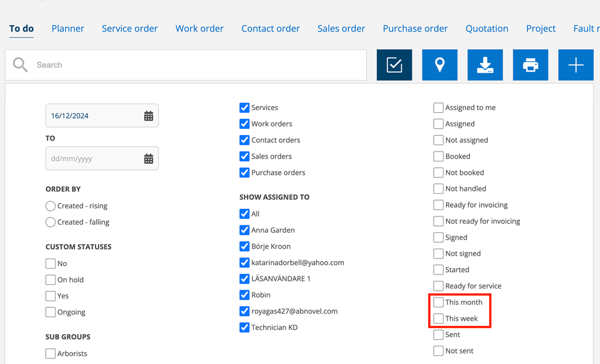Check the Arborists sub group

tap(50, 353)
